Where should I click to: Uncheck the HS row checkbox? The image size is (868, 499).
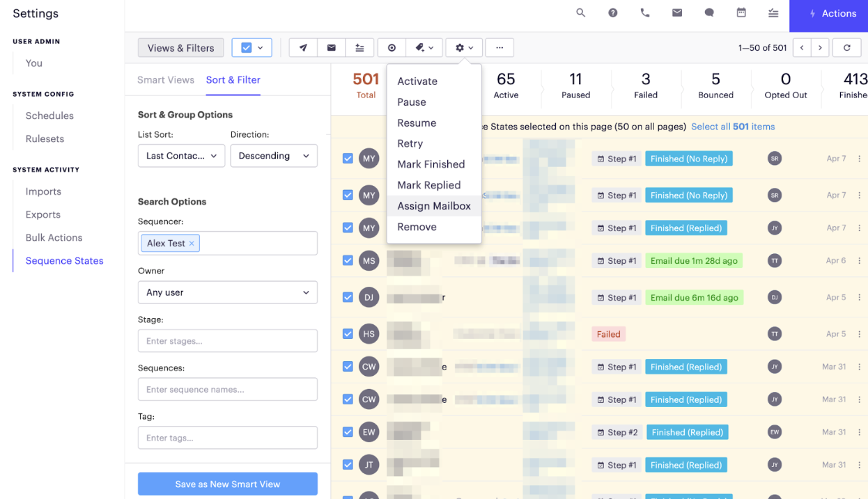click(348, 334)
